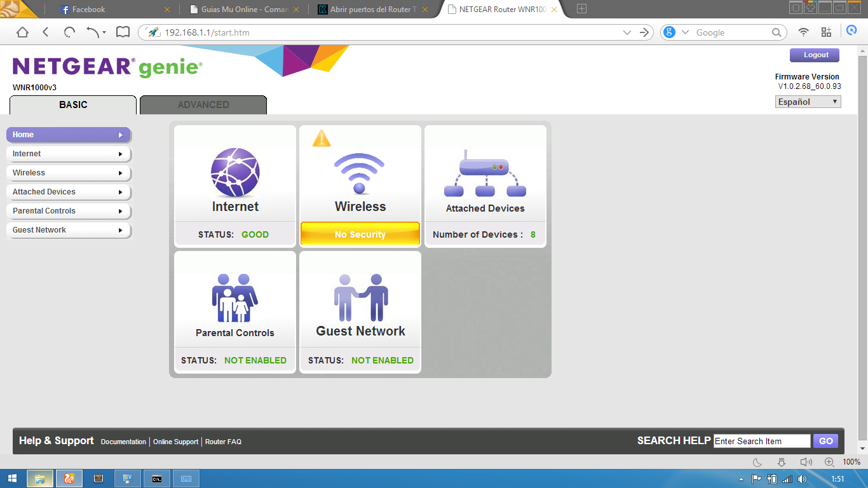The image size is (868, 488).
Task: Click the firmware version V1.0.2.68_60.0.93
Action: click(x=810, y=86)
